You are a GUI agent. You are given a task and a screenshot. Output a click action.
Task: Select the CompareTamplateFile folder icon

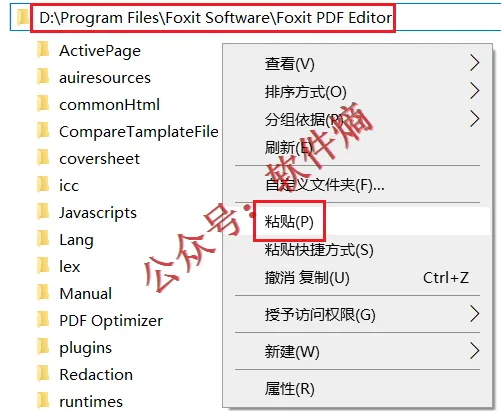43,130
